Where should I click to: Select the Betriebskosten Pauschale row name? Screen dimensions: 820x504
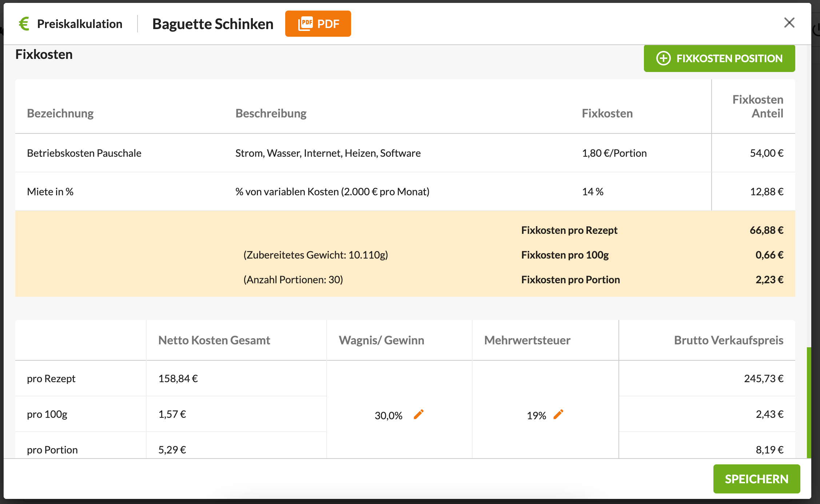(84, 153)
